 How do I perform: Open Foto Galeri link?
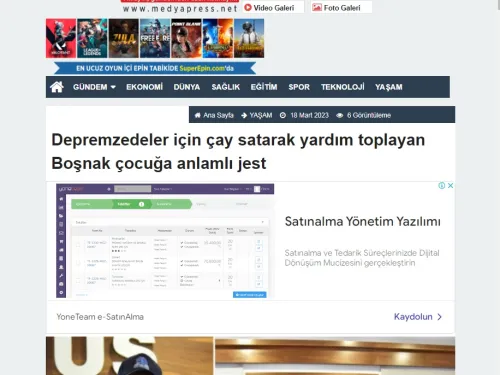(x=341, y=7)
